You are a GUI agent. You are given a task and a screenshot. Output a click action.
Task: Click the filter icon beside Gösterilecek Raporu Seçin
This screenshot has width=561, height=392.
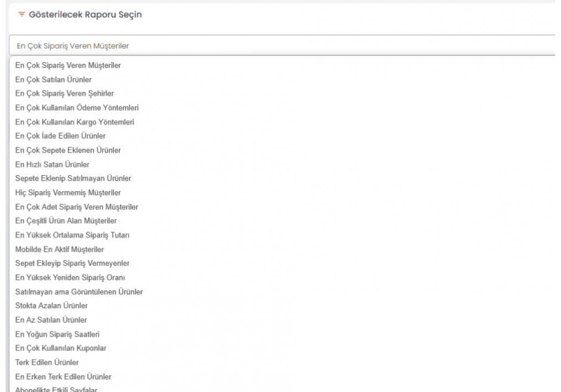click(20, 16)
